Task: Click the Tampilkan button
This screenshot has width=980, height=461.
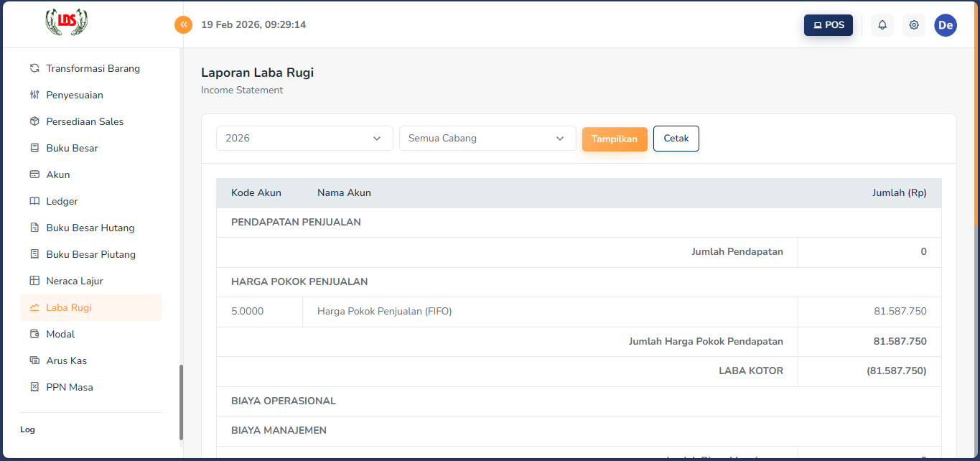Action: (615, 139)
